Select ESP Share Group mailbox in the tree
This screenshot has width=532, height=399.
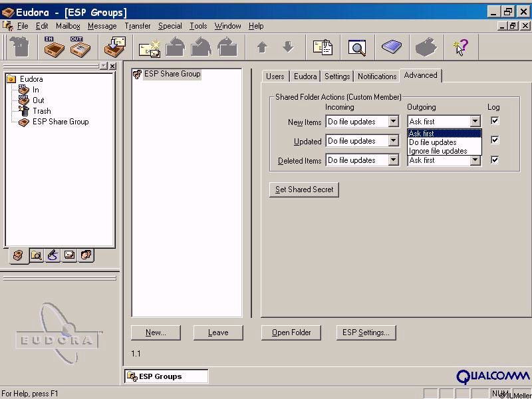pos(61,122)
